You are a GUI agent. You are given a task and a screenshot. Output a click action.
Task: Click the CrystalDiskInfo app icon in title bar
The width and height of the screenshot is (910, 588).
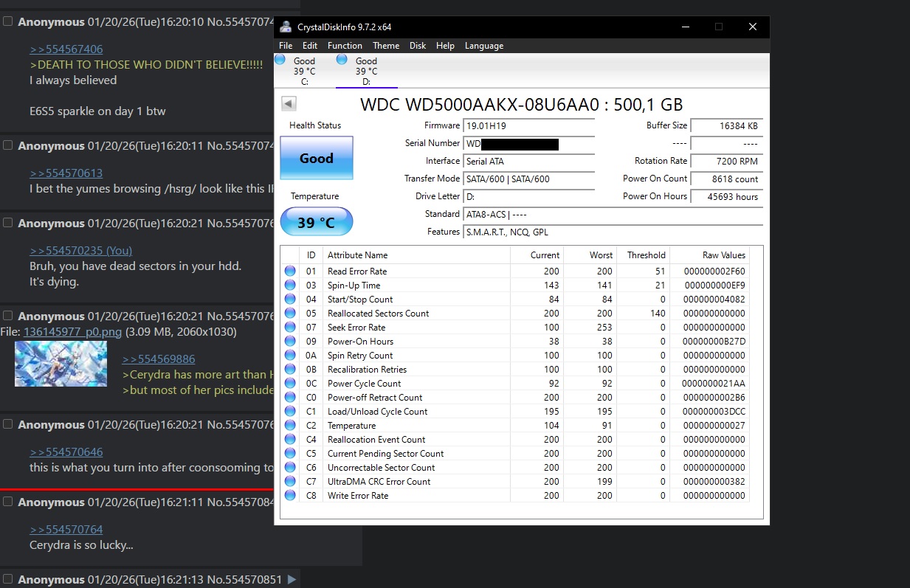tap(286, 27)
